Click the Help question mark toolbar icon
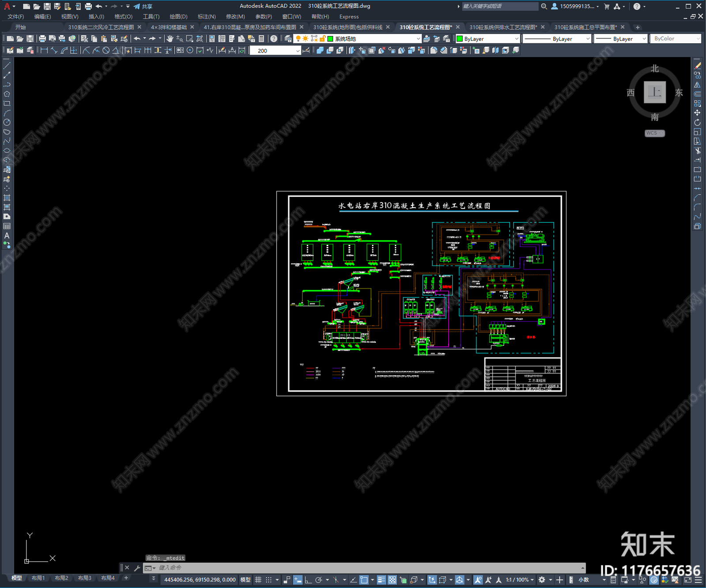 coord(274,39)
